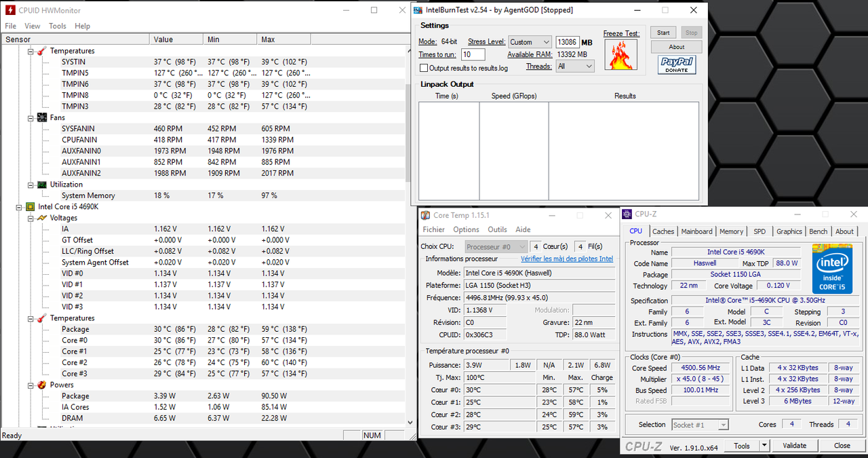Click the Times to run input field
This screenshot has height=458, width=868.
[x=473, y=55]
